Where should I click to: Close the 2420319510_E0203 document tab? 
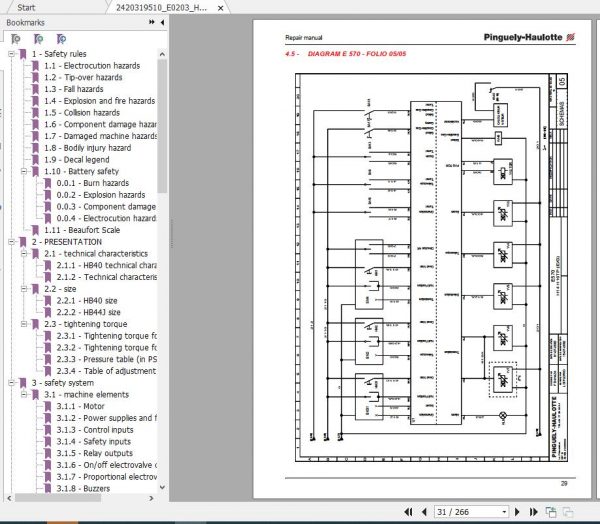[x=220, y=8]
